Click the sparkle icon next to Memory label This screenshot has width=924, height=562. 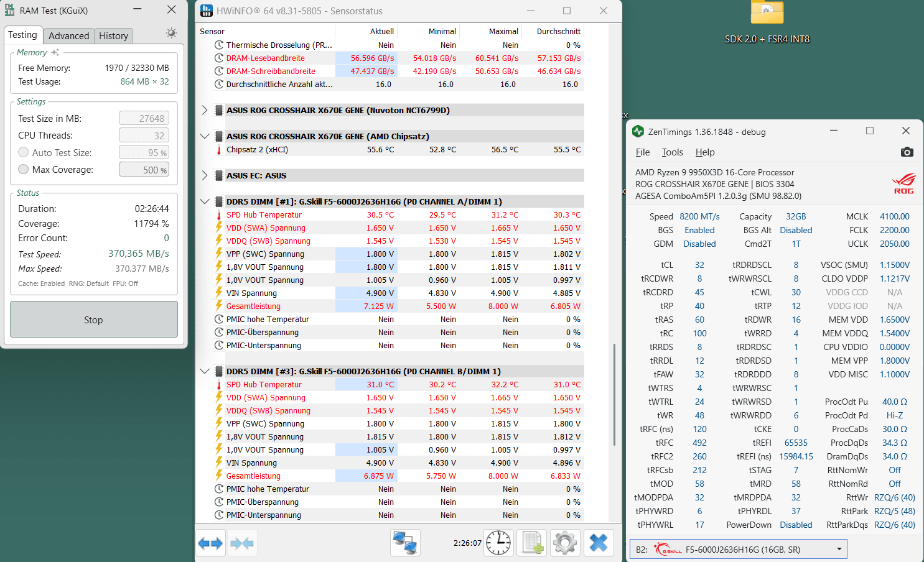[55, 52]
